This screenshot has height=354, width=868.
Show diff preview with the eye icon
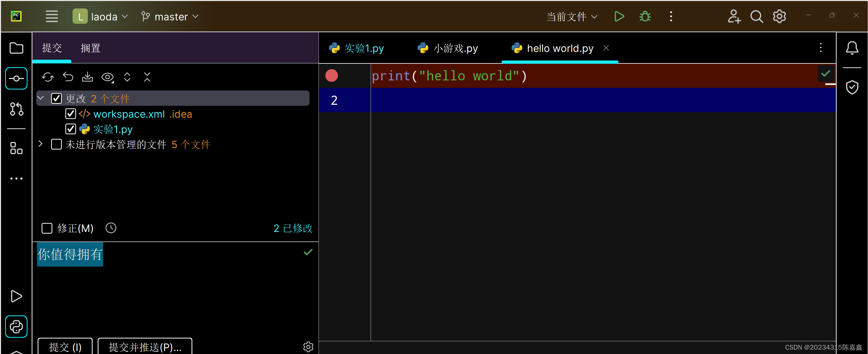107,77
